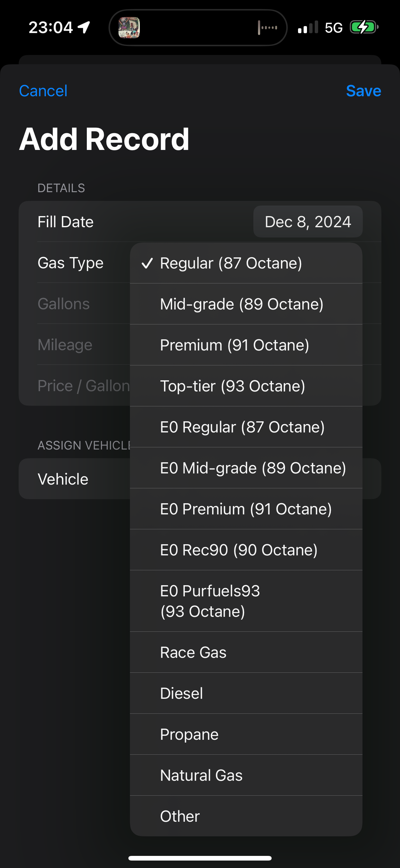Pick E0 Regular (87 Octane)
Image resolution: width=400 pixels, height=868 pixels.
[x=246, y=427]
